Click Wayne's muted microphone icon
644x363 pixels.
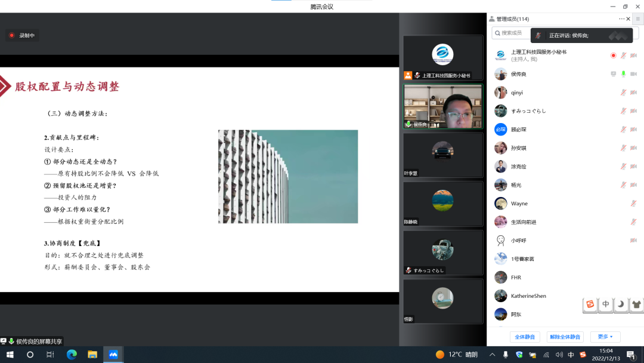pos(634,204)
